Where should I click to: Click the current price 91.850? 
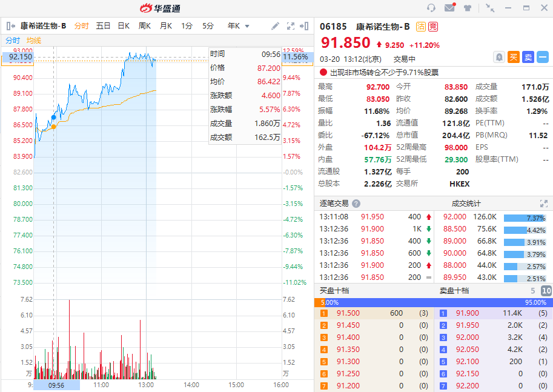346,42
